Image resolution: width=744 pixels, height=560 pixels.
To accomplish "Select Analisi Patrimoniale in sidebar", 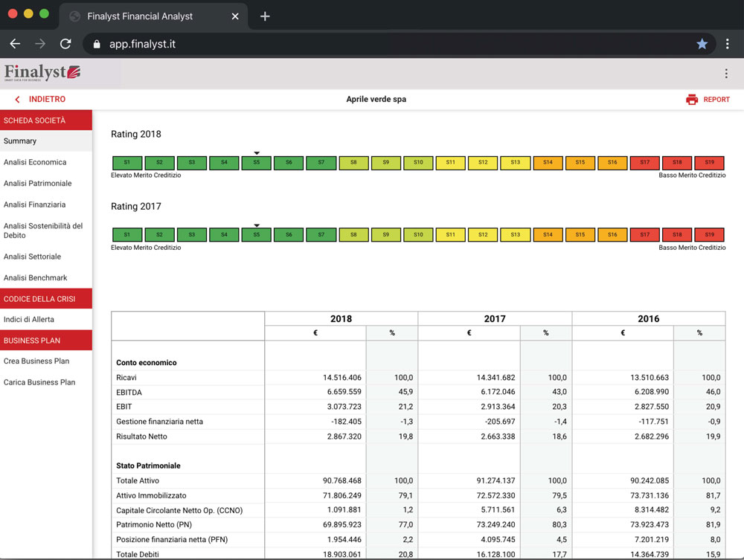I will [37, 183].
